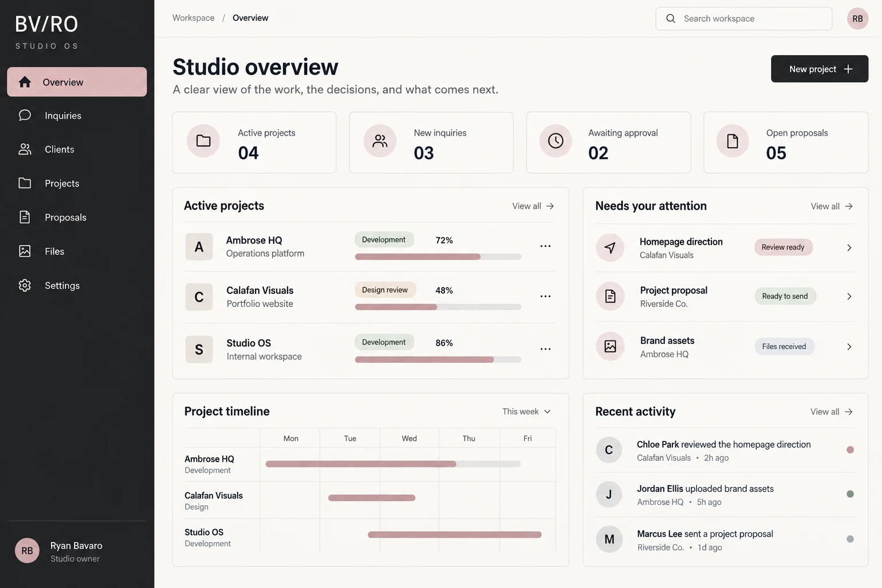Screen dimensions: 882x588
Task: Click the Ambrose HQ 72% progress bar
Action: [438, 257]
